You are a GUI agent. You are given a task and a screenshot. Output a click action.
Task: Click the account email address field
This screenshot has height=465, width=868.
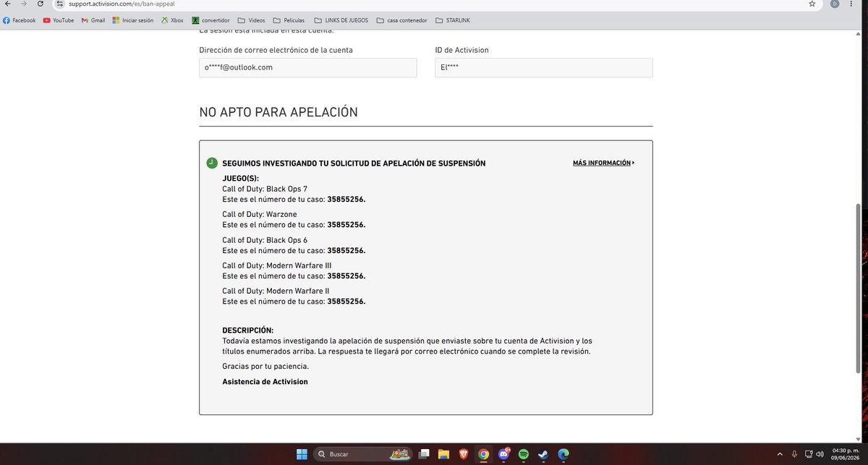pos(308,67)
